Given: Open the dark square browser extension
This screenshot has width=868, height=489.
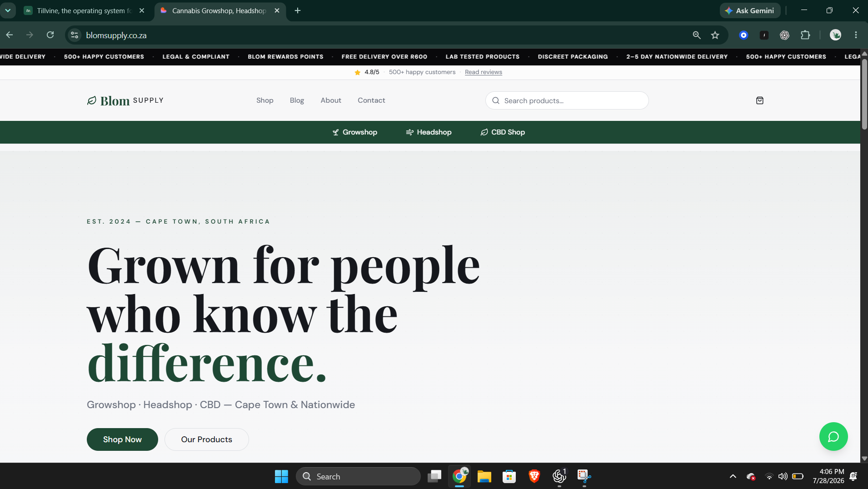Looking at the screenshot, I should (x=764, y=35).
